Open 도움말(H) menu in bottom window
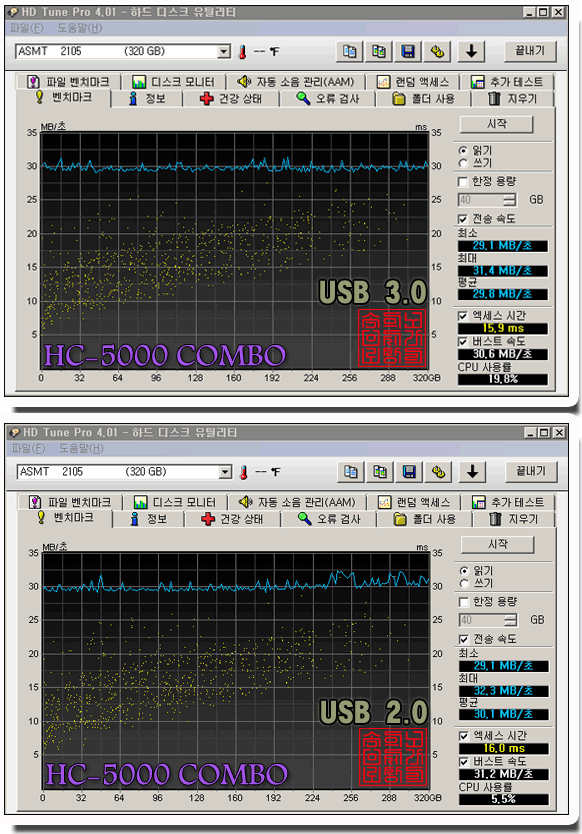Image resolution: width=582 pixels, height=834 pixels. [x=80, y=448]
